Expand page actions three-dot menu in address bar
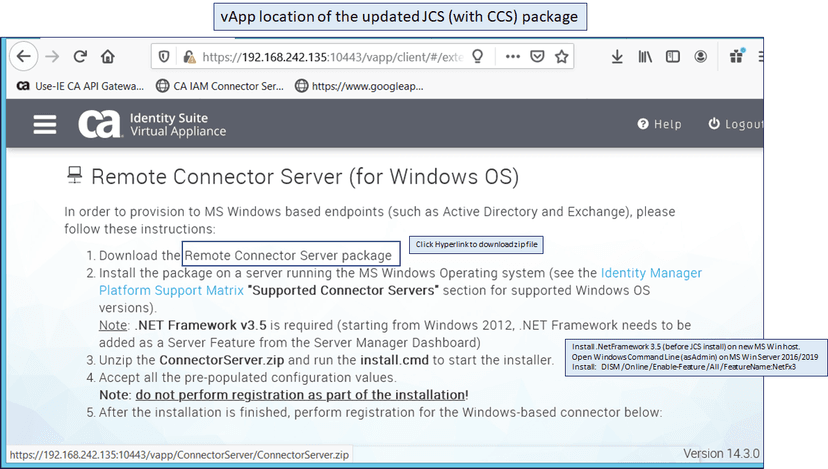 pyautogui.click(x=512, y=56)
